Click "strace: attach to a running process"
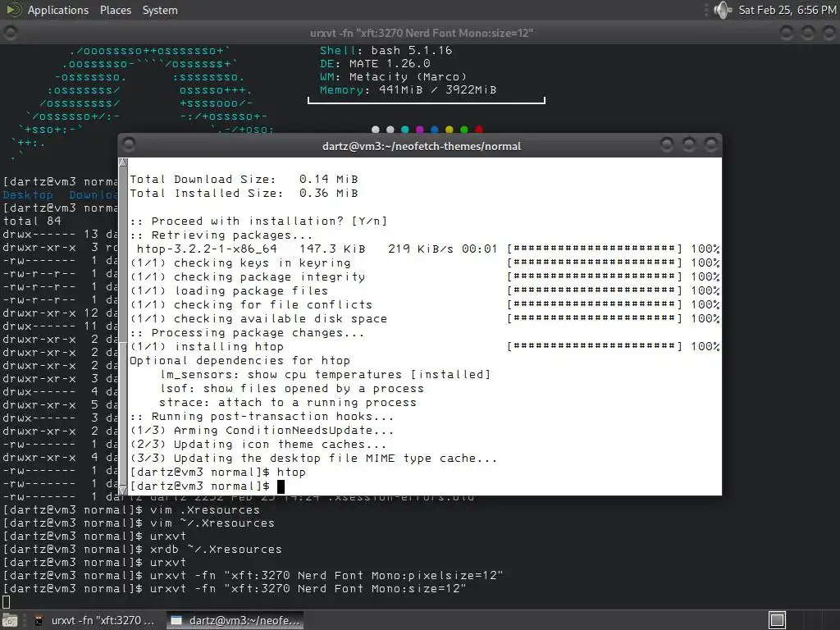 (x=288, y=402)
